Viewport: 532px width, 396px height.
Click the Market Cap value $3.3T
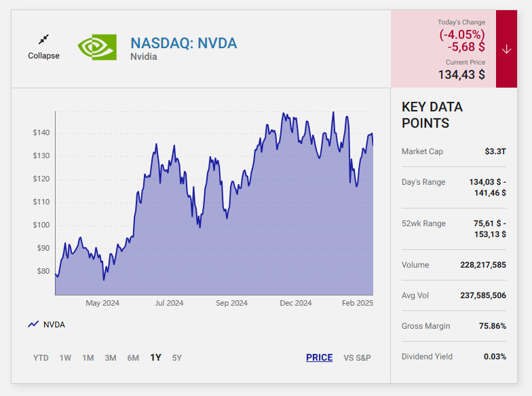coord(495,151)
